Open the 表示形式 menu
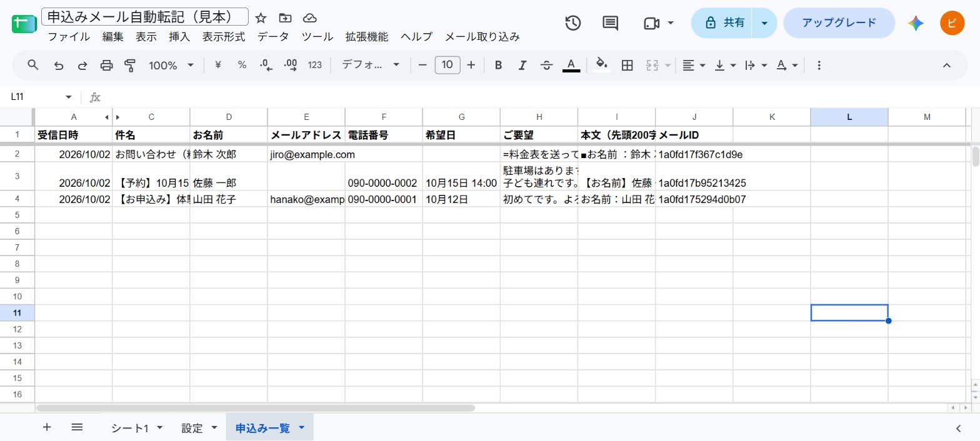Image resolution: width=980 pixels, height=441 pixels. 224,37
